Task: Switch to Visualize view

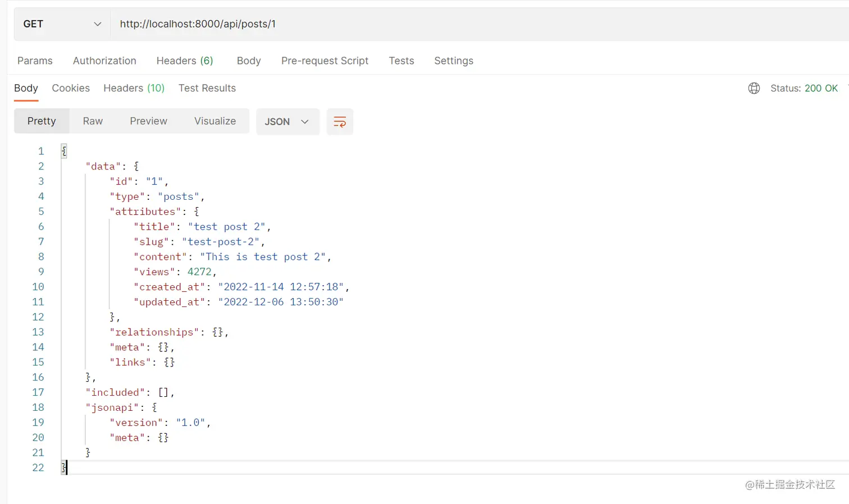Action: 215,121
